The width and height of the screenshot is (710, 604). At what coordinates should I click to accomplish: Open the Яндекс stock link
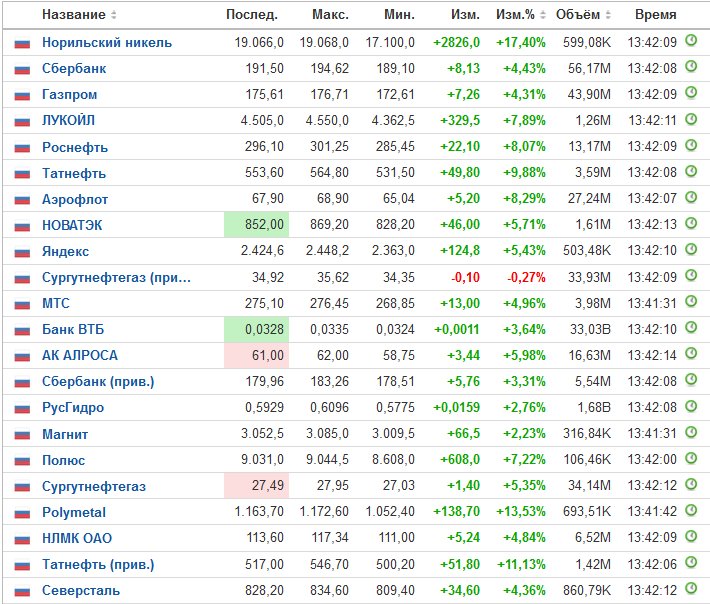pos(65,251)
